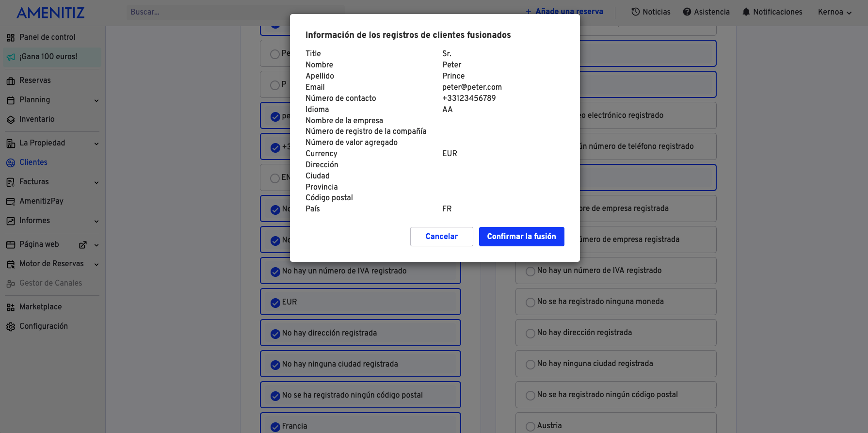This screenshot has width=868, height=433.
Task: Click the email value peter@peter.com in dialog
Action: tap(472, 87)
